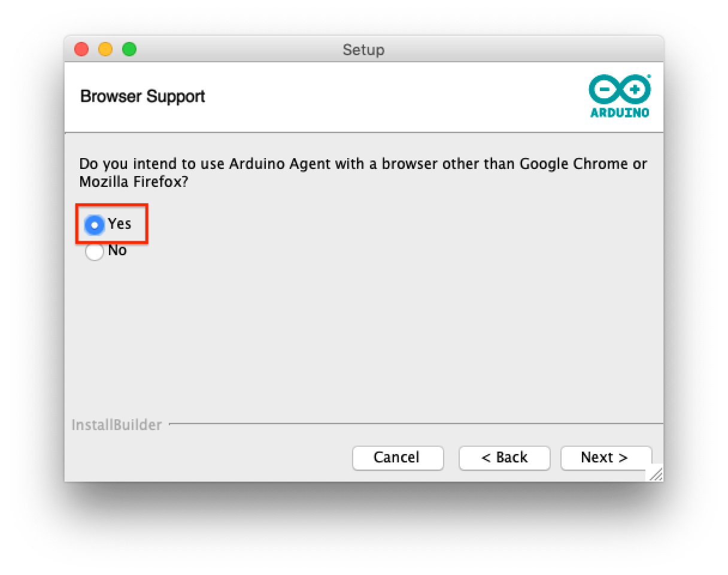Click the InstallBuilder label
Viewport: 728px width, 575px height.
(x=117, y=425)
